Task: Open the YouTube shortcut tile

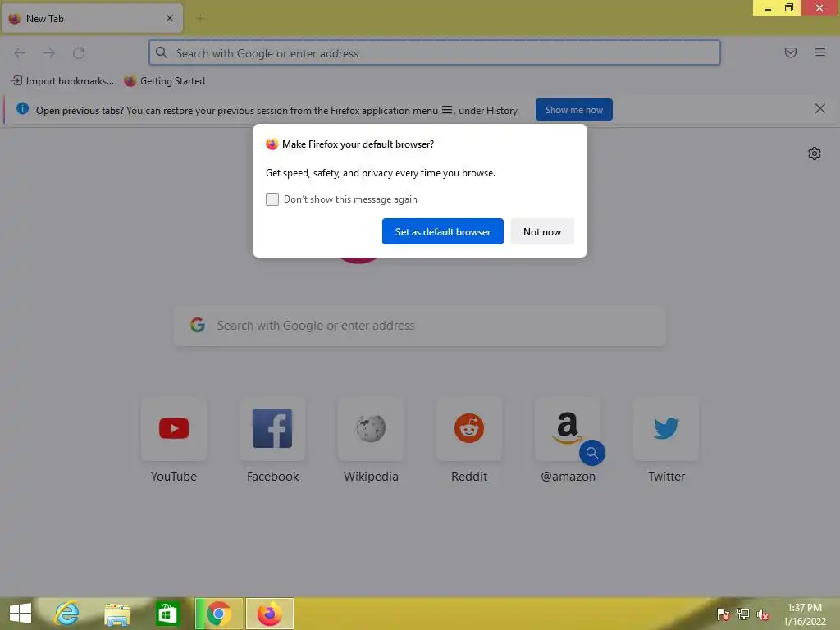Action: pos(174,429)
